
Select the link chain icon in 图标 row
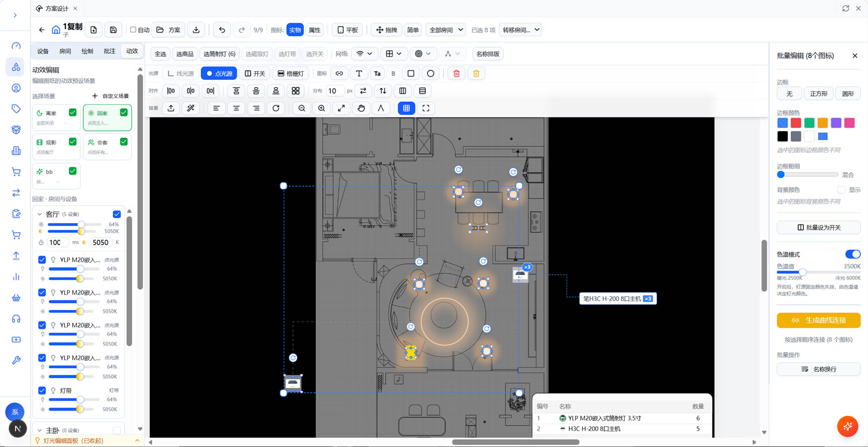click(340, 73)
